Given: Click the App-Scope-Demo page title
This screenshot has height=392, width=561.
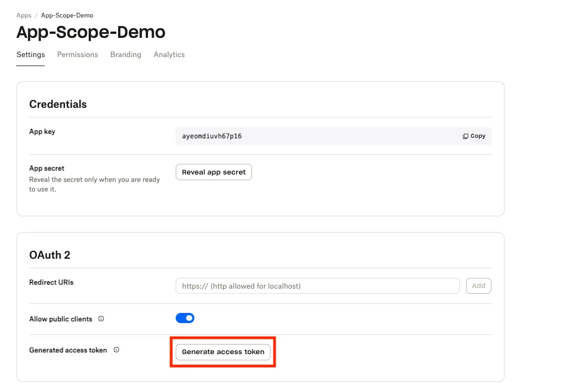Looking at the screenshot, I should (x=91, y=32).
